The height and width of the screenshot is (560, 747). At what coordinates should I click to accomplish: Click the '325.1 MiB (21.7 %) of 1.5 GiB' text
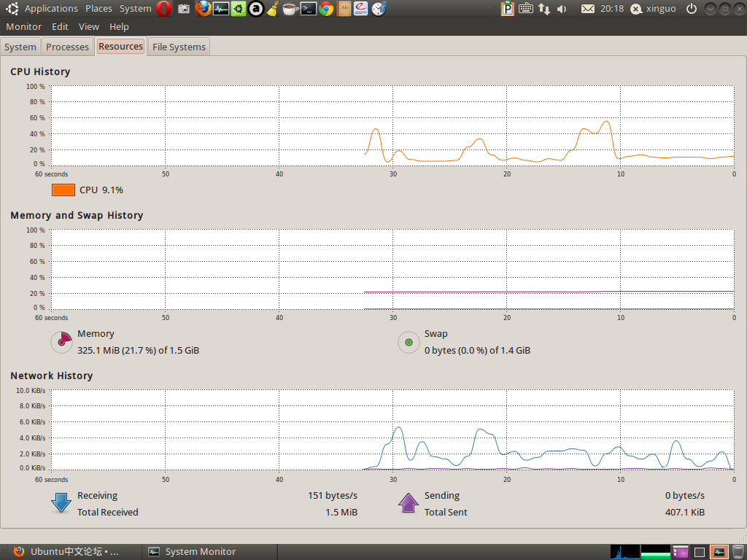click(138, 351)
